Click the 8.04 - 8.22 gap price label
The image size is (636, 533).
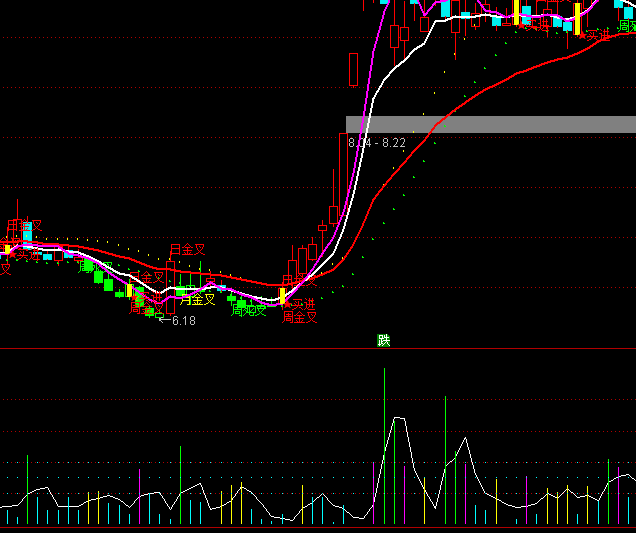click(x=377, y=143)
